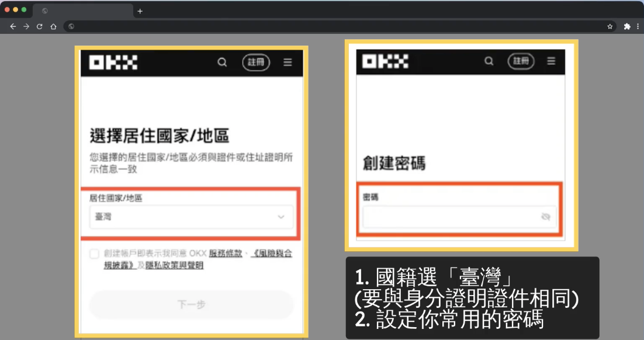Open the extensions puzzle icon
The height and width of the screenshot is (340, 644).
626,26
